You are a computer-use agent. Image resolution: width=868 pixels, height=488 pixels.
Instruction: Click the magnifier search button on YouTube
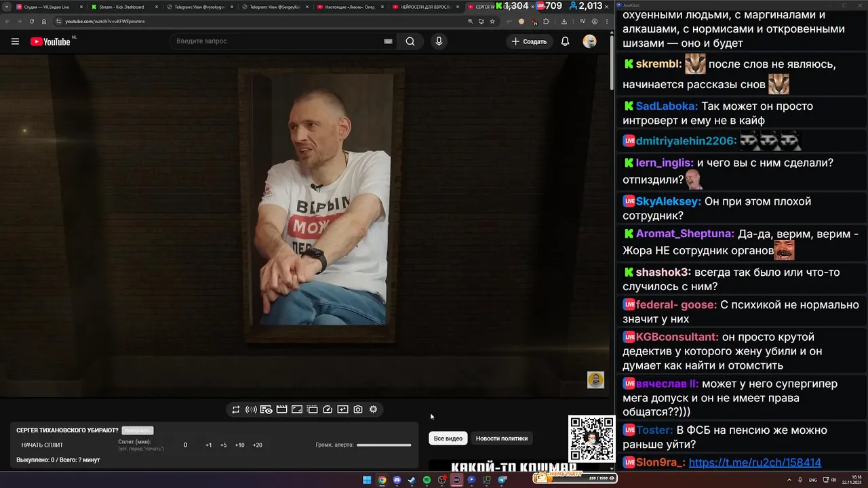(x=410, y=41)
